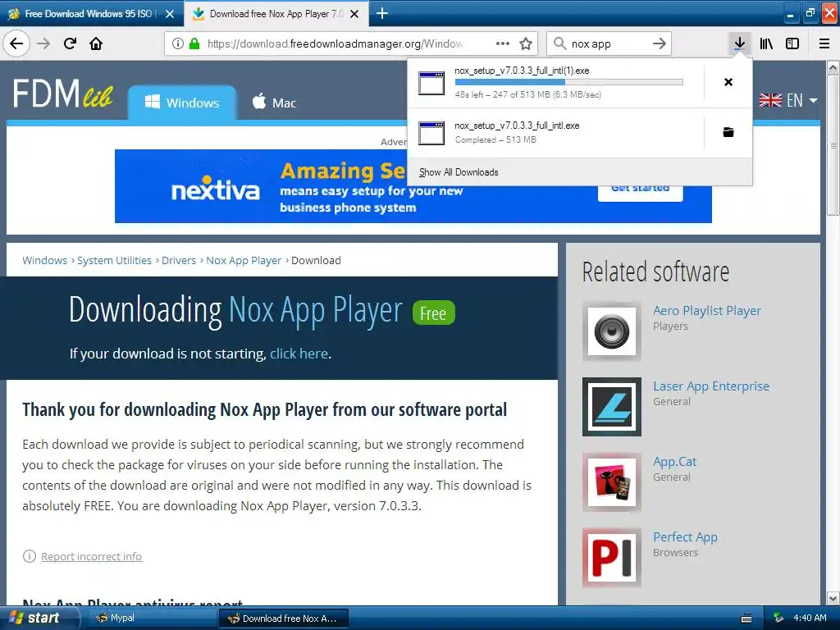Viewport: 840px width, 630px height.
Task: Click Report incorrect info link
Action: pyautogui.click(x=92, y=557)
